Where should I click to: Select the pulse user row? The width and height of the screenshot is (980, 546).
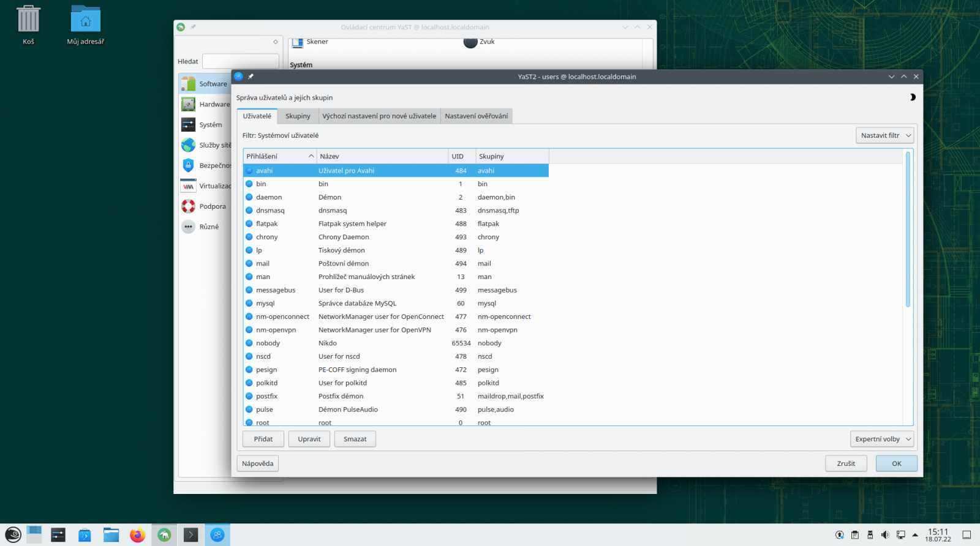point(396,409)
